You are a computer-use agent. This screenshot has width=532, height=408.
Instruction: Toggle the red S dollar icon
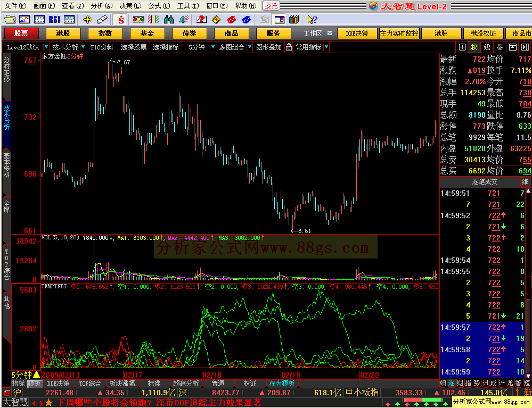[x=121, y=19]
